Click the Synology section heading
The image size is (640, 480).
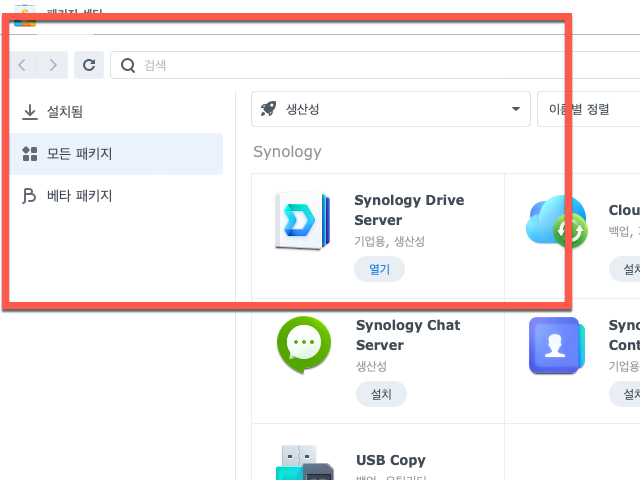[287, 152]
